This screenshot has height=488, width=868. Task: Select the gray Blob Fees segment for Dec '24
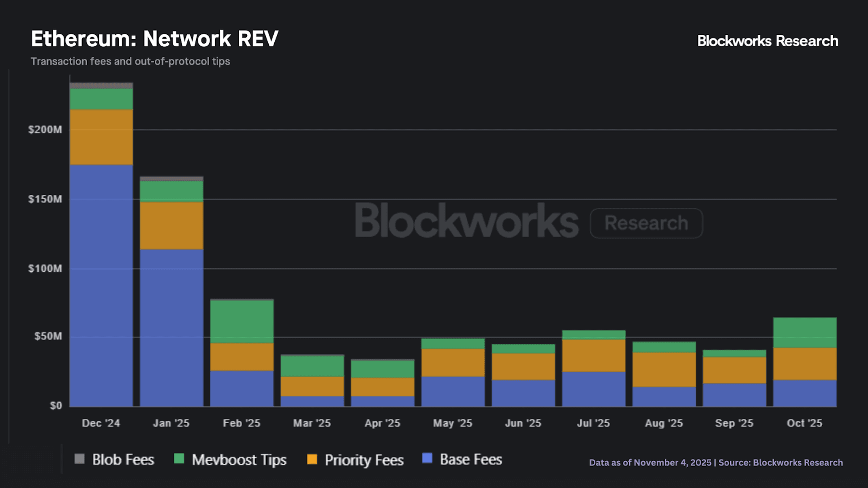tap(101, 86)
